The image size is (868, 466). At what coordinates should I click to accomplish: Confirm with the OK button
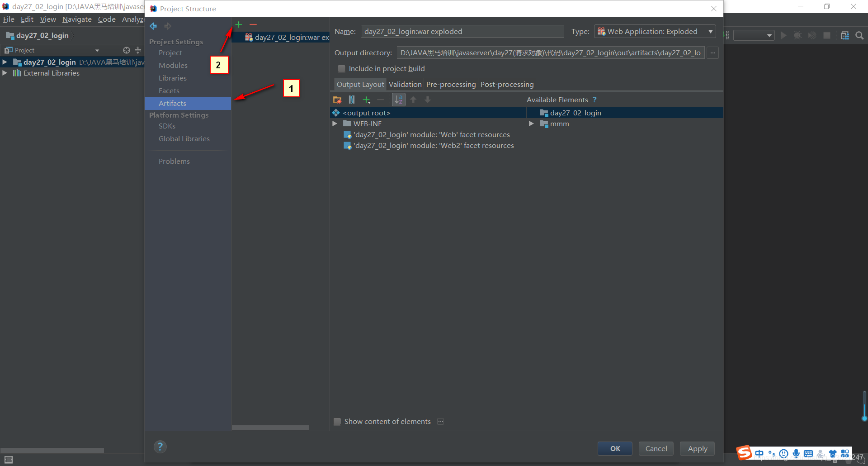(x=615, y=448)
